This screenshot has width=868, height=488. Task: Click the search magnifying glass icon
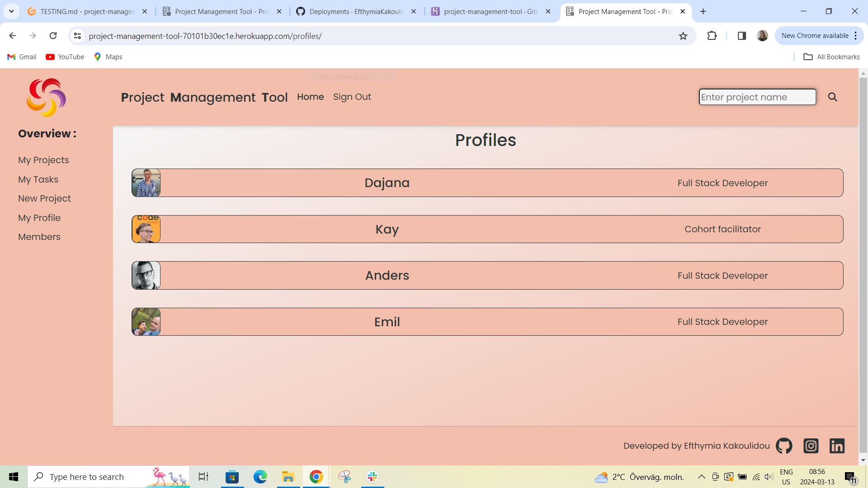832,97
